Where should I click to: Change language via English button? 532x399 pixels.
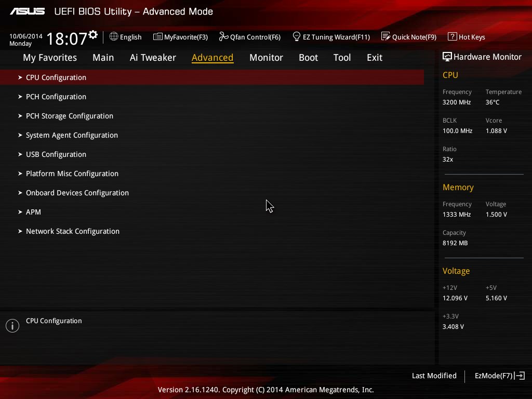[130, 37]
